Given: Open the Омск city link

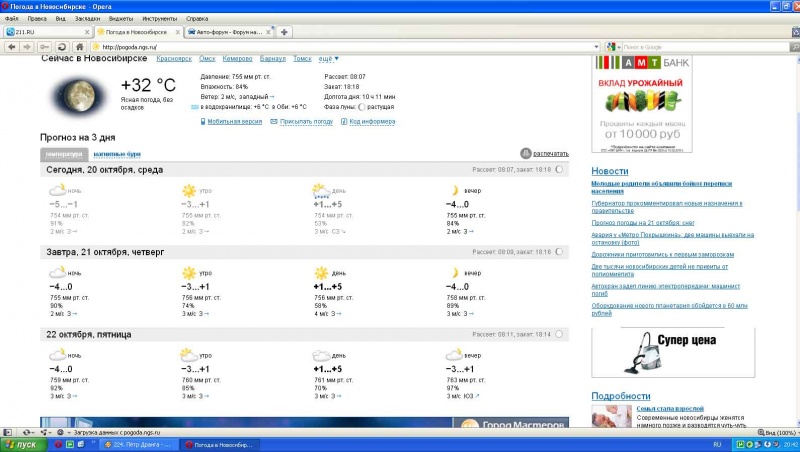Looking at the screenshot, I should pos(207,59).
